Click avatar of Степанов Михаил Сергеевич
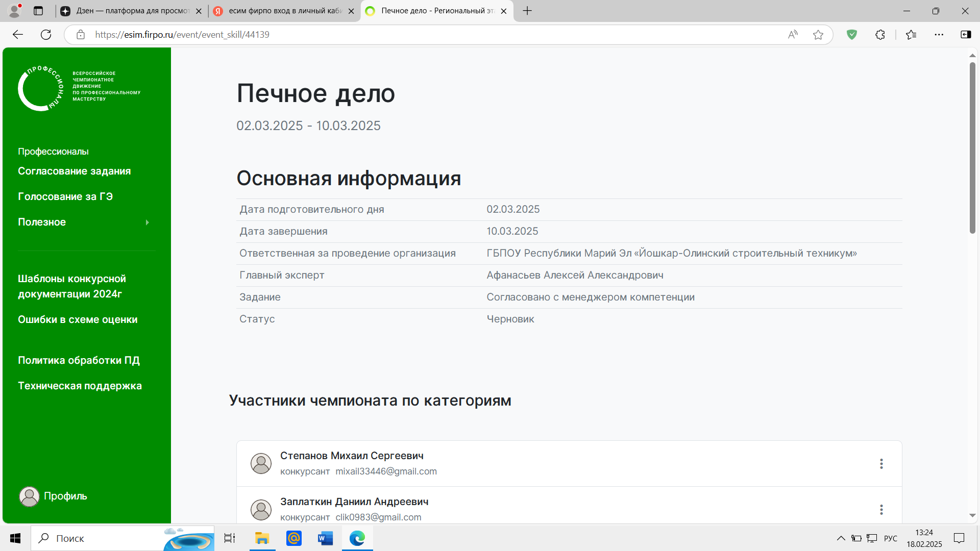Image resolution: width=980 pixels, height=551 pixels. 261,463
